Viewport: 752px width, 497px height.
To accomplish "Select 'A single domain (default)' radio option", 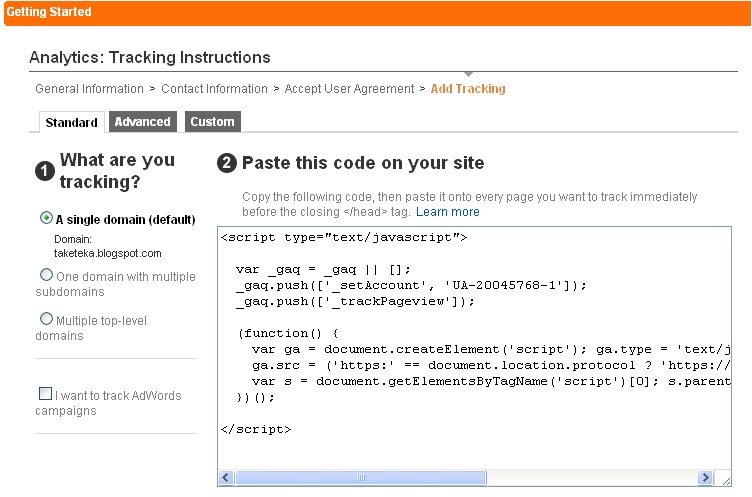I will pos(46,218).
